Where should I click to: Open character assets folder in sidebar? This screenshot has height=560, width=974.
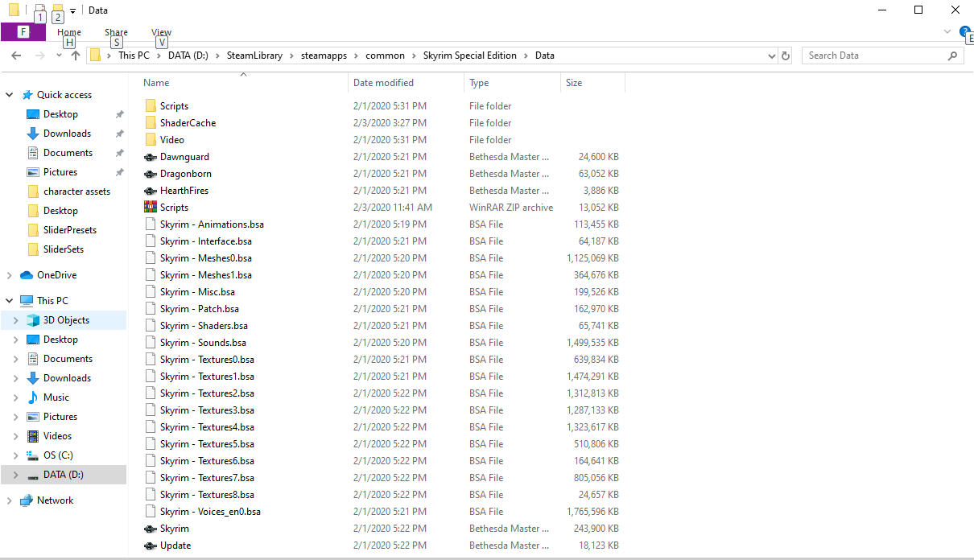coord(76,191)
